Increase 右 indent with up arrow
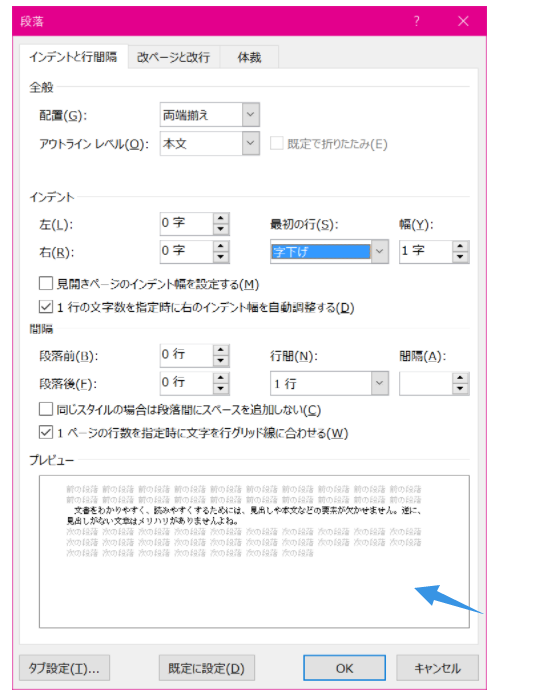 click(x=221, y=246)
